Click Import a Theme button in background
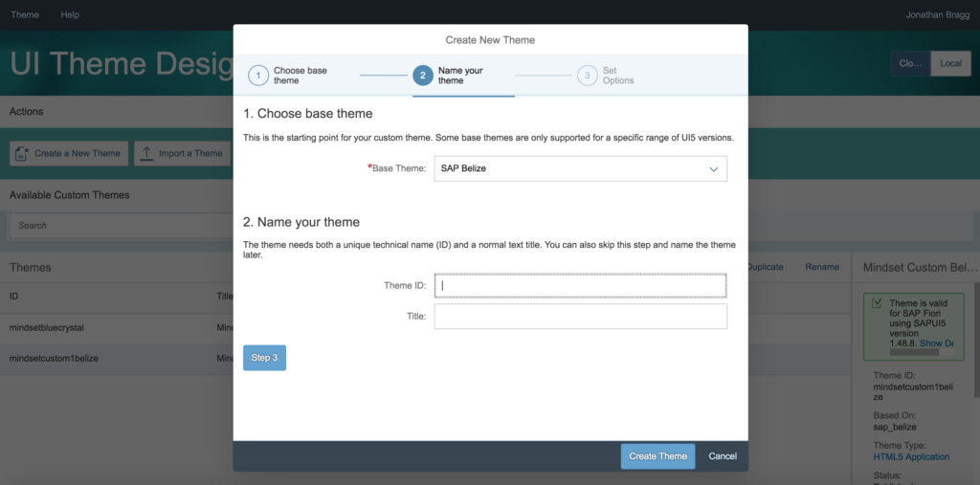This screenshot has width=980, height=485. pos(183,153)
